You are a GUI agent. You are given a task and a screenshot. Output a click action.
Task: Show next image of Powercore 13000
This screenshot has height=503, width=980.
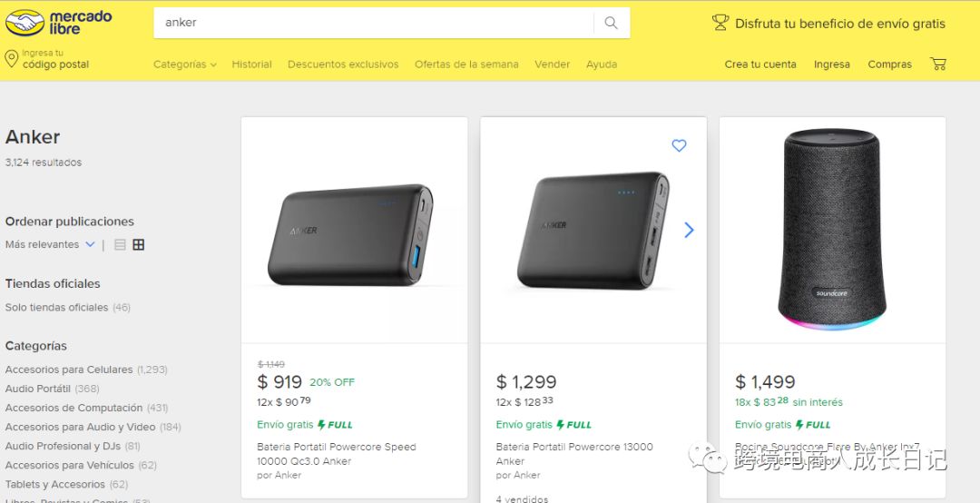(689, 231)
